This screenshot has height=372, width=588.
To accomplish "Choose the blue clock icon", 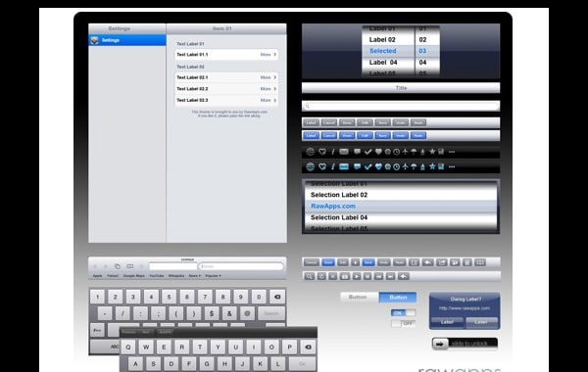I will [396, 166].
